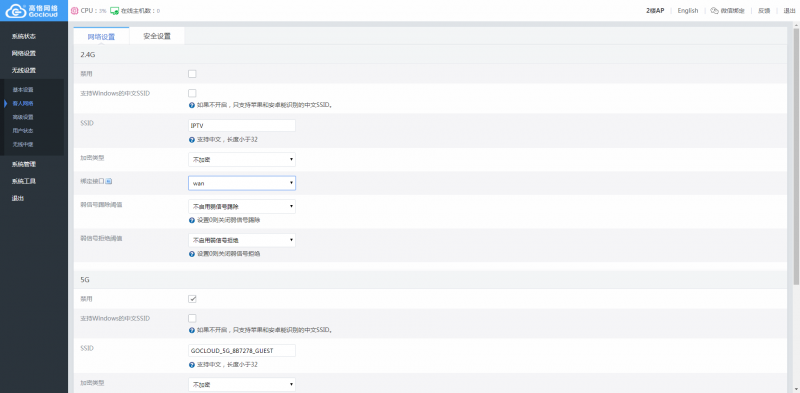800x393 pixels.
Task: Switch language to English
Action: coord(688,11)
